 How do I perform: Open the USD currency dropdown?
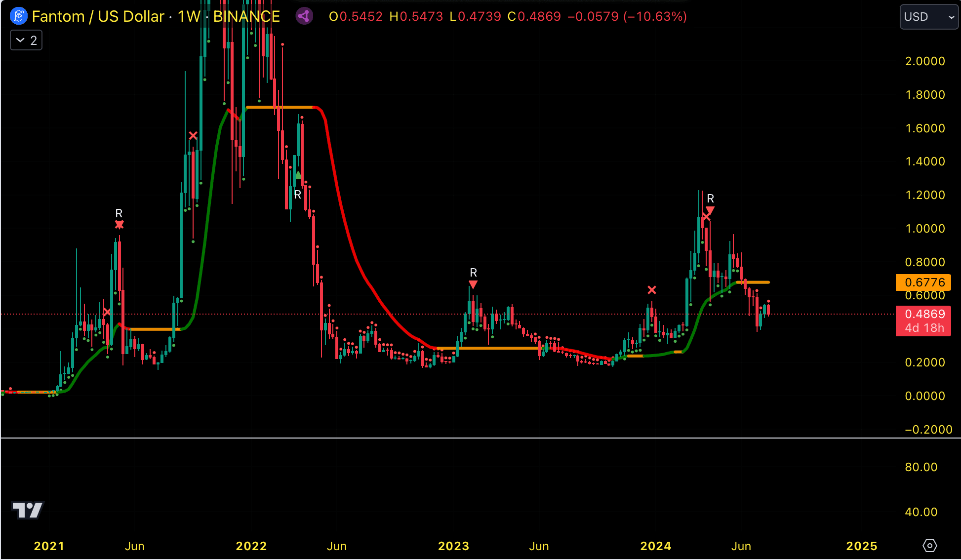(928, 17)
